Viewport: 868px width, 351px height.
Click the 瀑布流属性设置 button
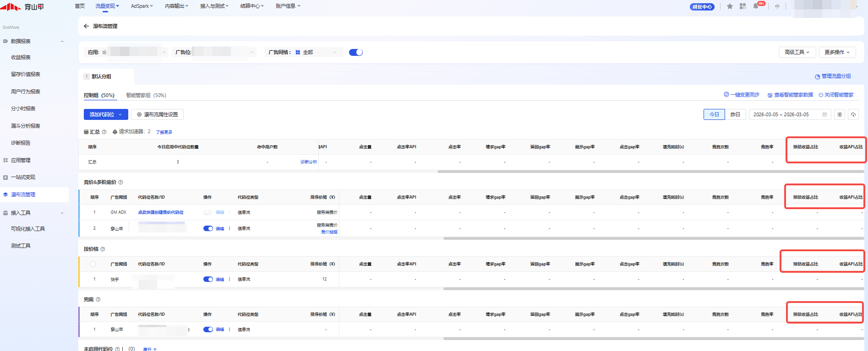pyautogui.click(x=157, y=114)
